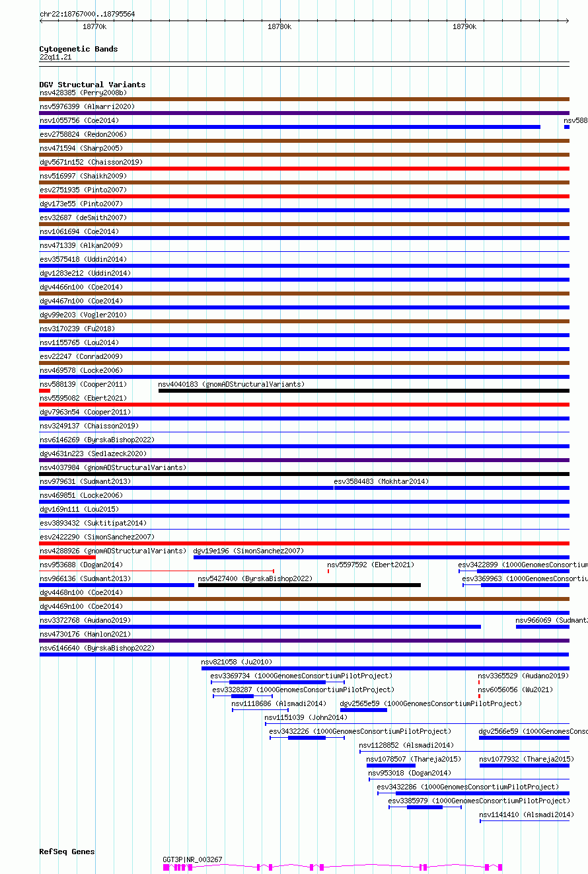The height and width of the screenshot is (874, 588).
Task: Open nsv6146269 (ByrskaBishop2022) variant
Action: point(97,440)
